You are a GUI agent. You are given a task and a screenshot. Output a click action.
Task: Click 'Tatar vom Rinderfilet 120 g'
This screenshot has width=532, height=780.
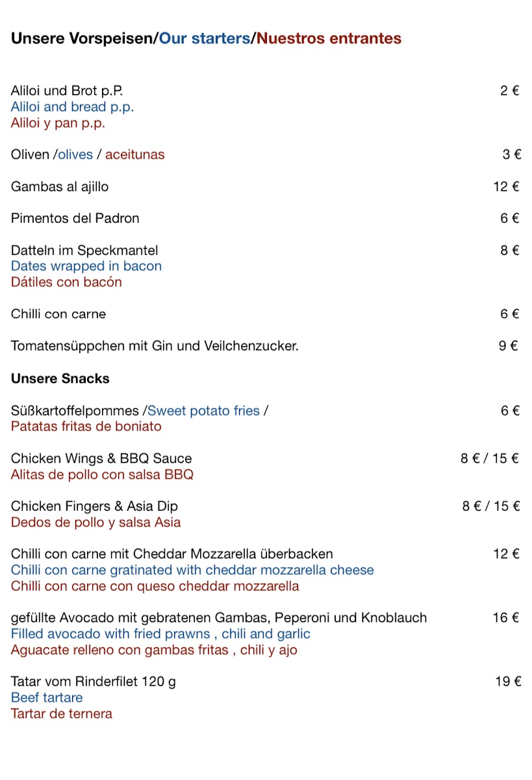94,682
